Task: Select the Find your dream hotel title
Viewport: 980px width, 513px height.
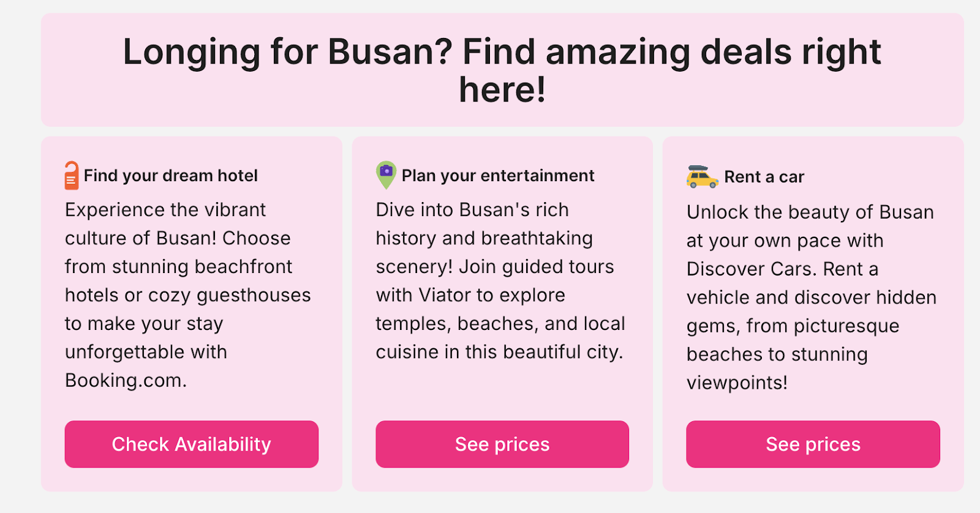Action: [x=171, y=176]
